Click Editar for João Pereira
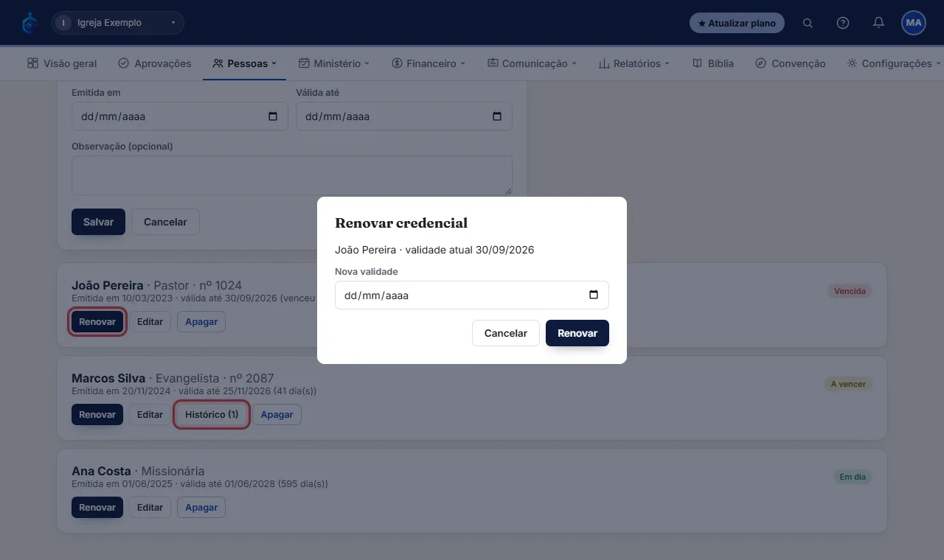 150,322
